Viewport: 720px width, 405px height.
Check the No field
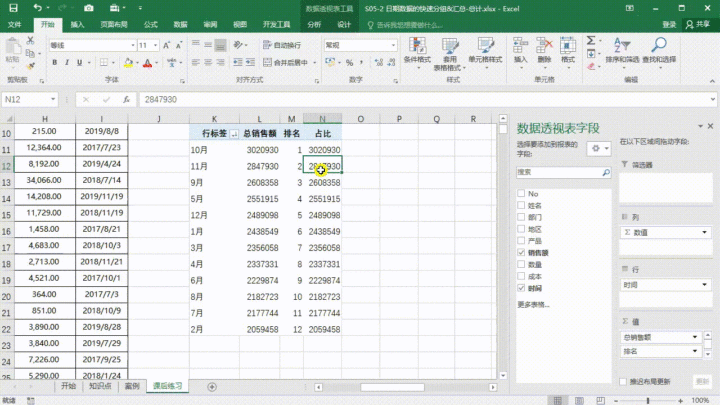pos(521,193)
